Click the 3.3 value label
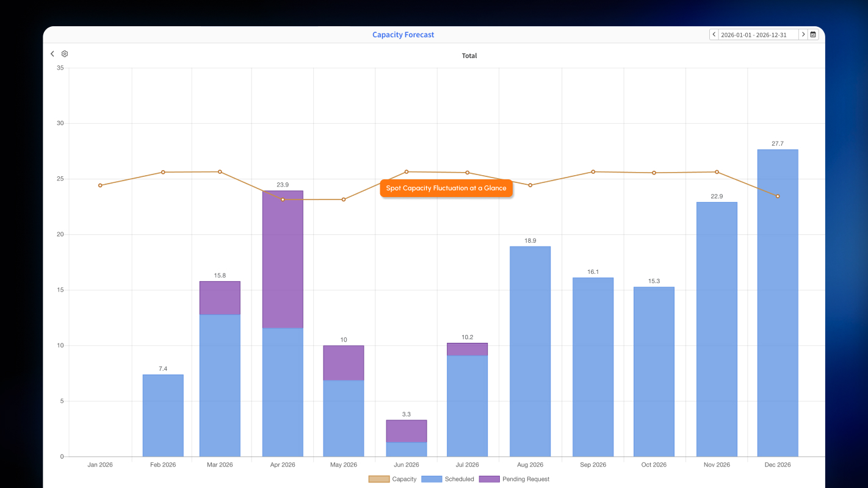868x488 pixels. point(407,414)
